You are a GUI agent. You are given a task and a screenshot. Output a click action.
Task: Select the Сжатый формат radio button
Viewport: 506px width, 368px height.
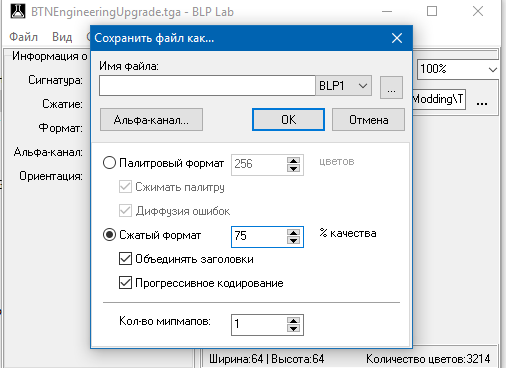point(109,235)
